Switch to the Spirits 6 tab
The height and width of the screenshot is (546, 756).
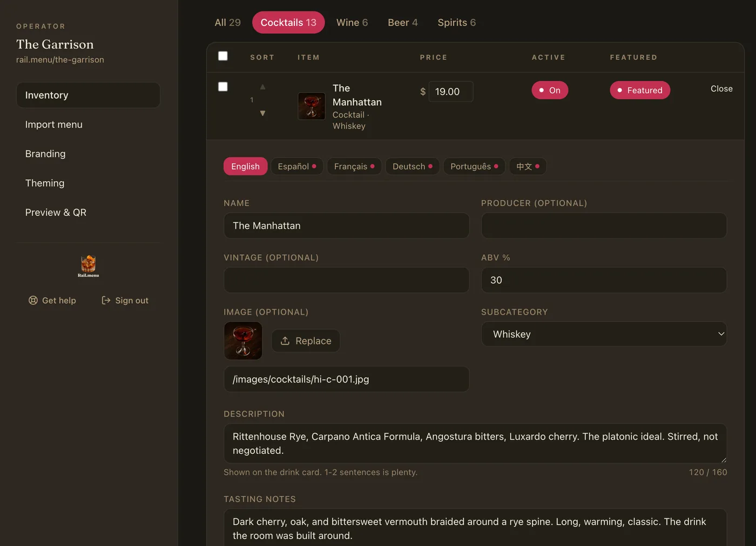pyautogui.click(x=457, y=23)
